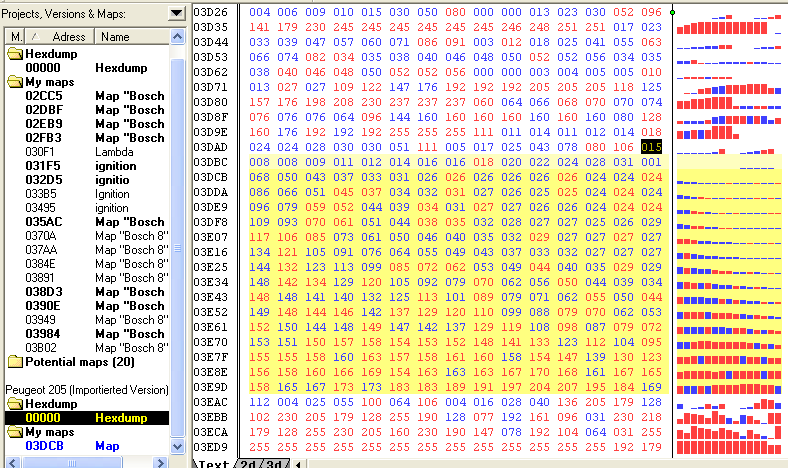Click the Hexdump folder icon under Peugeot 205
788x468 pixels.
pos(16,404)
